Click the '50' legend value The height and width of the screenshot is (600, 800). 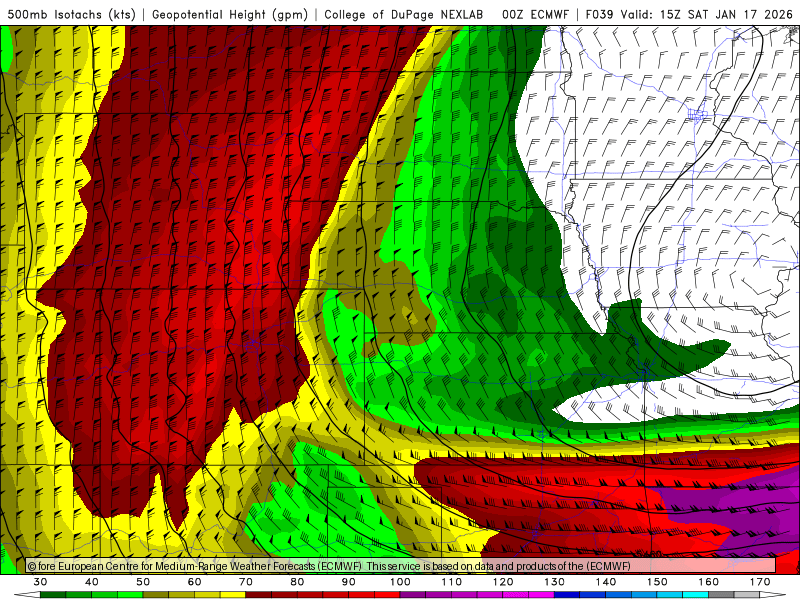pos(143,582)
